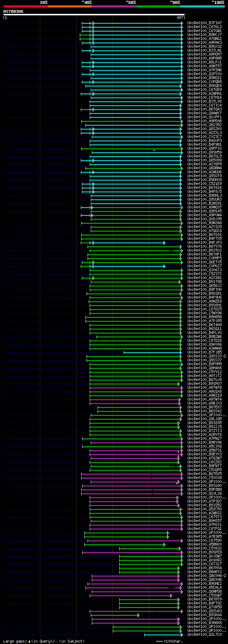
Task: Select the UniRef100_Q0JDW7 label
Action: pyautogui.click(x=204, y=556)
